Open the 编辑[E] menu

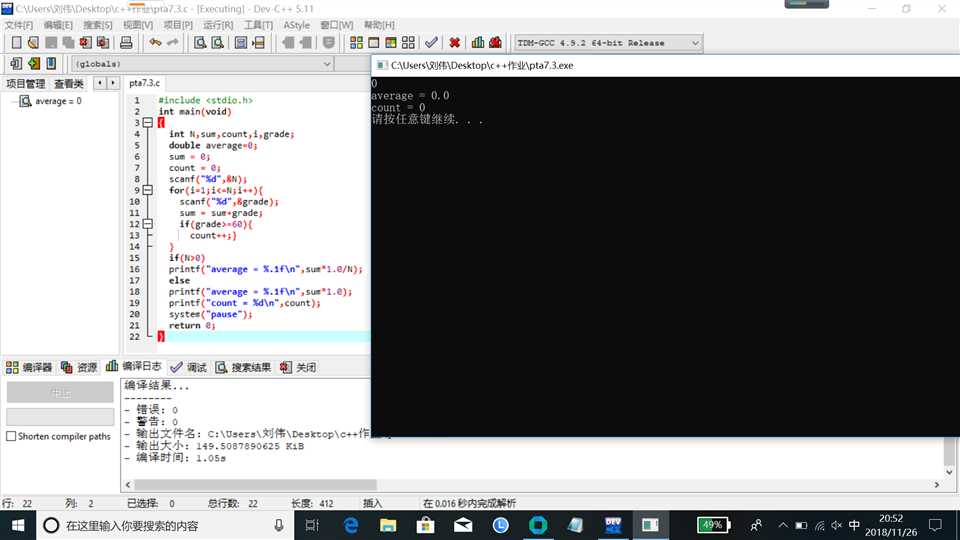(58, 25)
